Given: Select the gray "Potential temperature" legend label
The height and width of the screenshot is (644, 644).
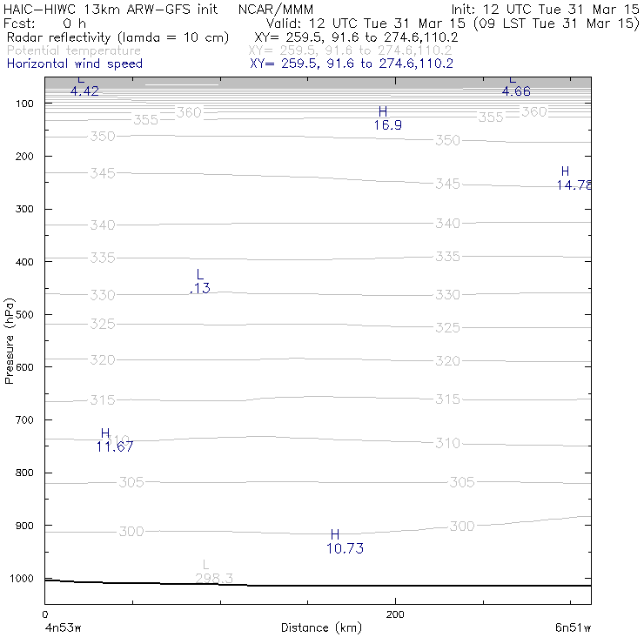Looking at the screenshot, I should coord(74,50).
